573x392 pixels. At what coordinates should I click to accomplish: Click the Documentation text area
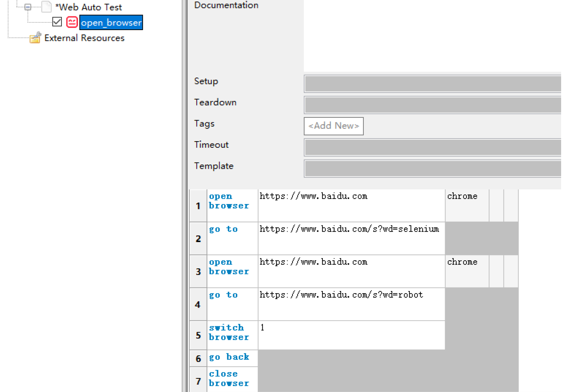pos(432,36)
